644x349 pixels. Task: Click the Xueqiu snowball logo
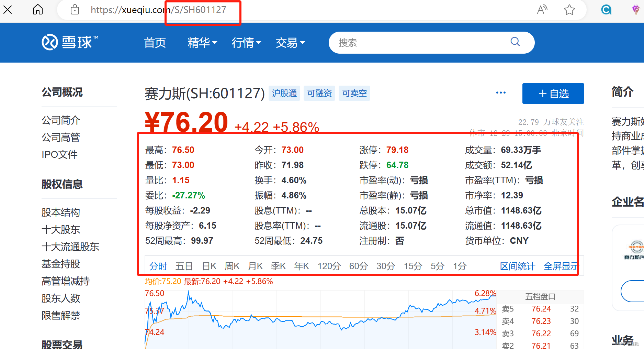(x=70, y=42)
